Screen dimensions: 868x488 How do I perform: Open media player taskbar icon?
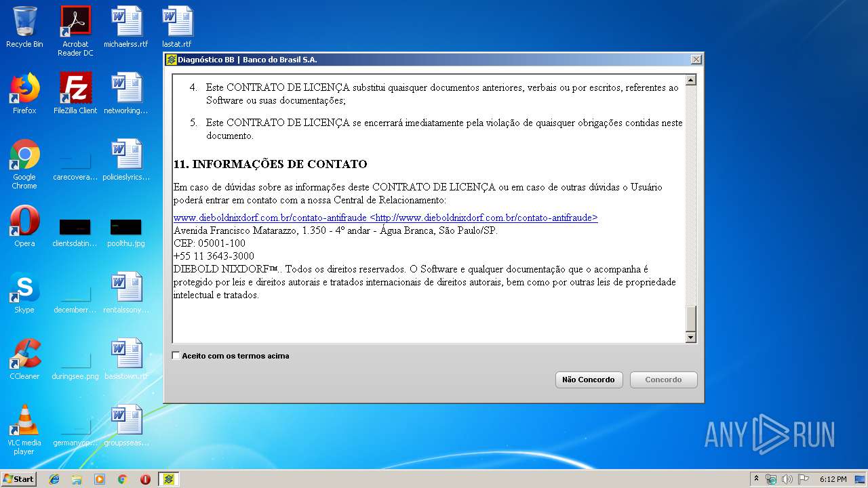(100, 479)
